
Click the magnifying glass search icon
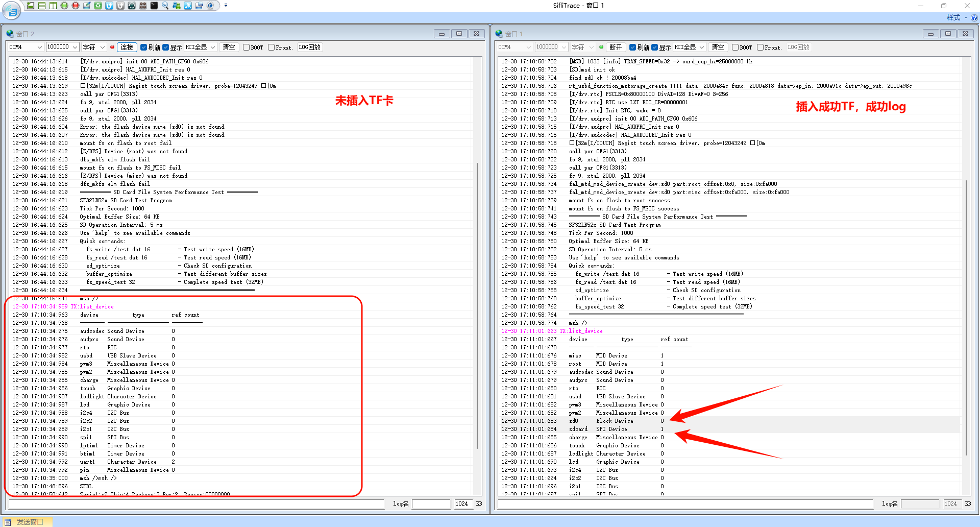[x=165, y=6]
